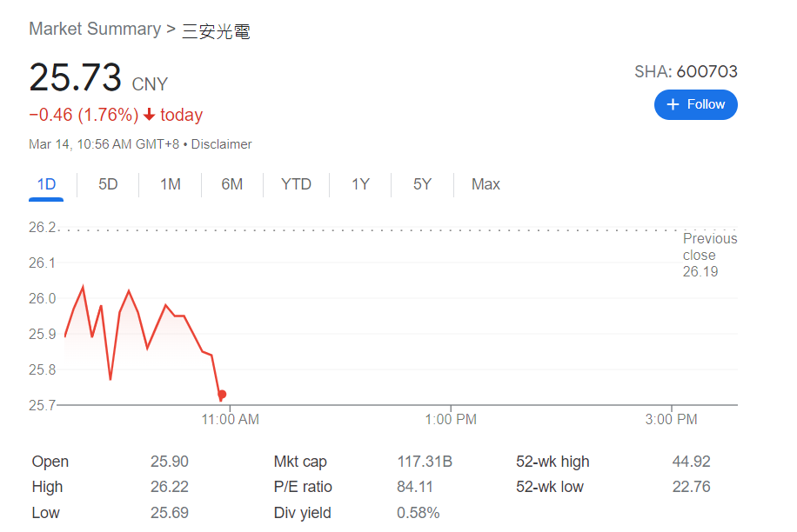797x532 pixels.
Task: Select the YTD tab
Action: coord(296,184)
